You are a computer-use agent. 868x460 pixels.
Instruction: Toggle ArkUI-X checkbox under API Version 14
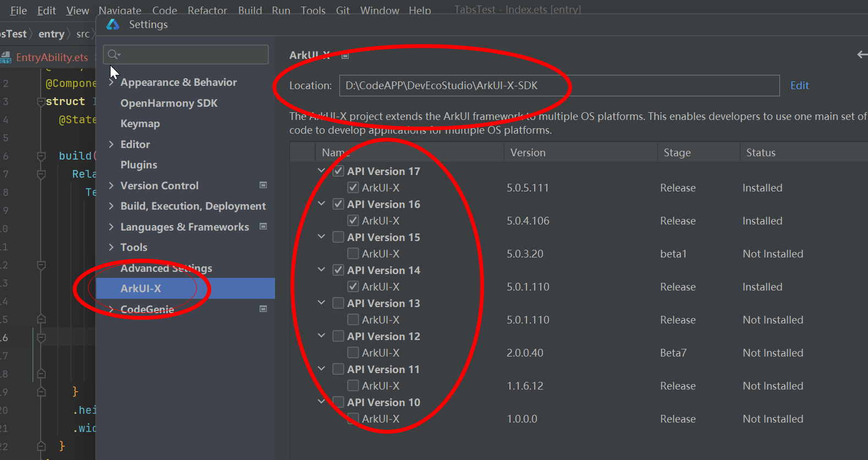(x=353, y=287)
